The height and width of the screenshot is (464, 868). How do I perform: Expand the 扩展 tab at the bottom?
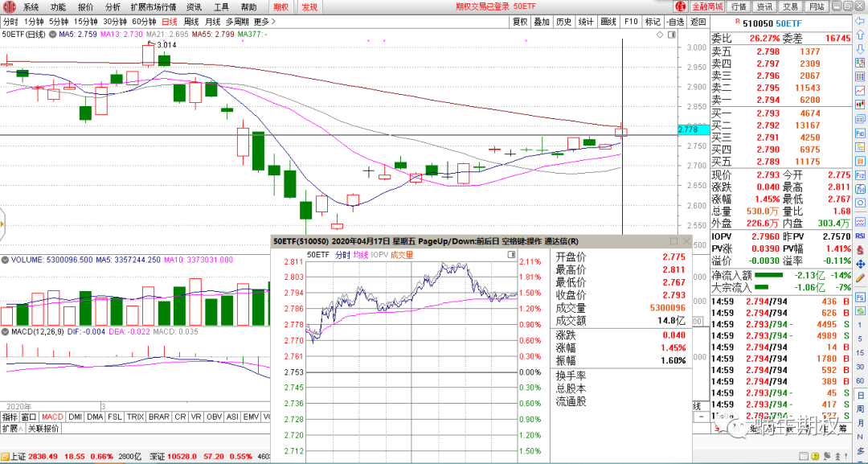click(12, 429)
